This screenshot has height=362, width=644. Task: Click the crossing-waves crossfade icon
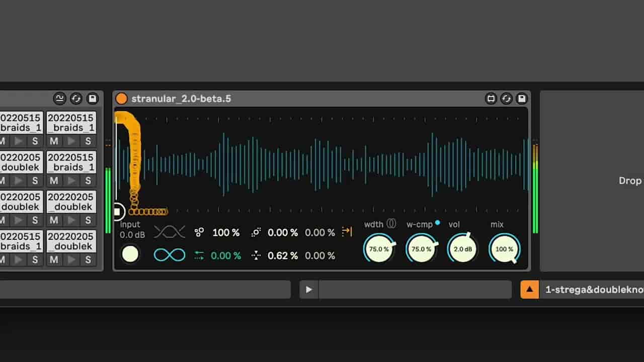coord(170,232)
